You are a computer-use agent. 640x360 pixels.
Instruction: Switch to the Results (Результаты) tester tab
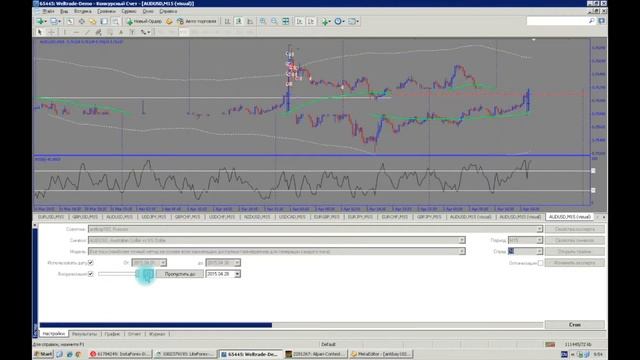point(84,334)
